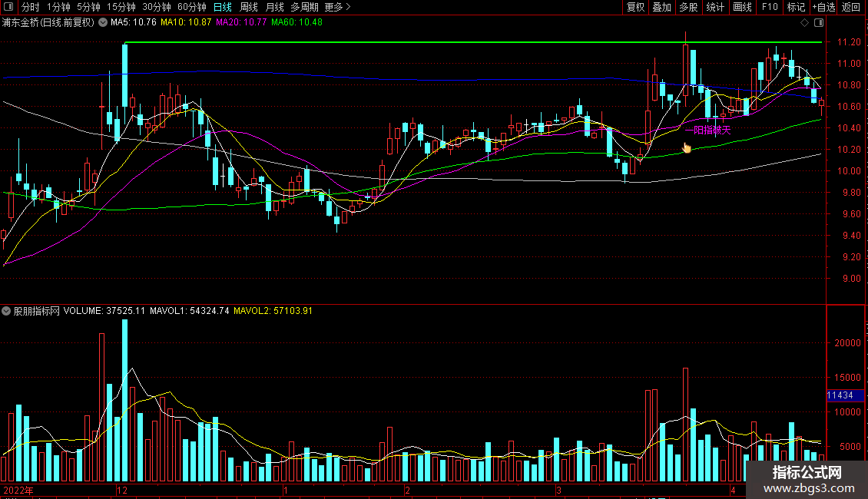Click the MA60: 10.48 label
The width and height of the screenshot is (868, 499).
tap(297, 23)
